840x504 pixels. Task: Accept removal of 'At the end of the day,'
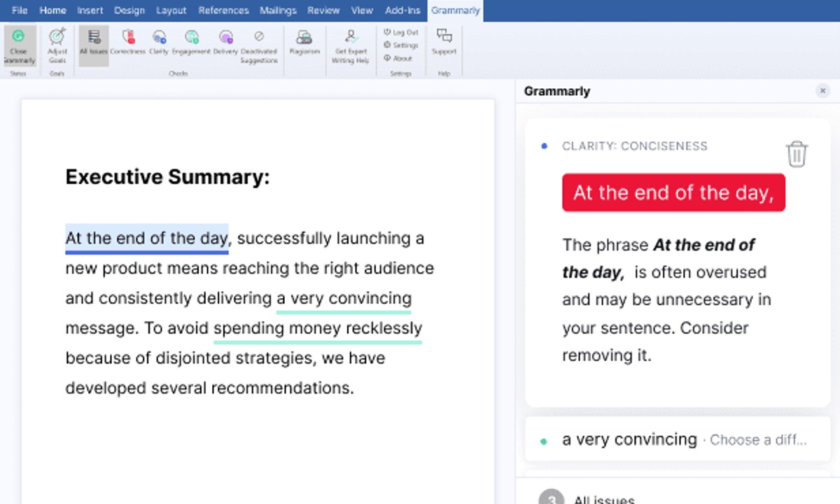pyautogui.click(x=673, y=192)
